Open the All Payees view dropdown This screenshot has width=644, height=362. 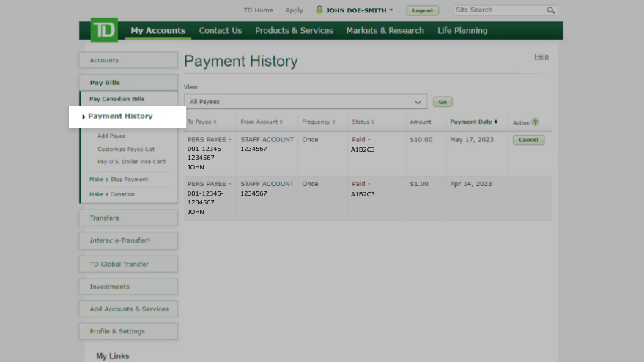pos(306,101)
